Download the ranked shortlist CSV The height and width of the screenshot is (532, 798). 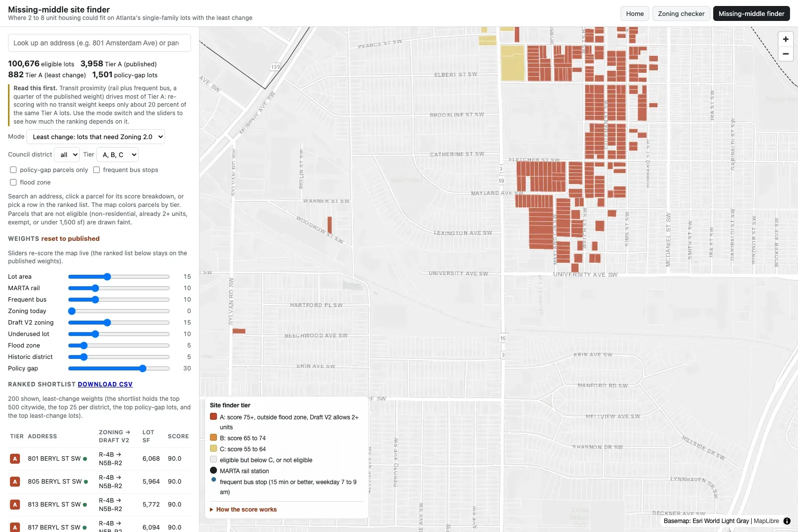[x=105, y=384]
